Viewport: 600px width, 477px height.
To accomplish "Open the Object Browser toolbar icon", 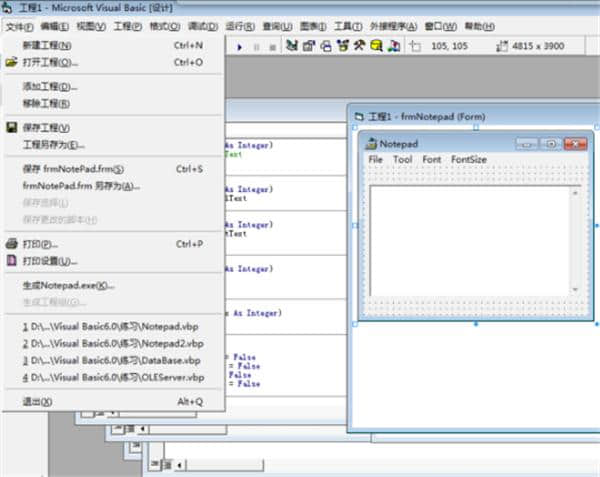I will [x=341, y=46].
